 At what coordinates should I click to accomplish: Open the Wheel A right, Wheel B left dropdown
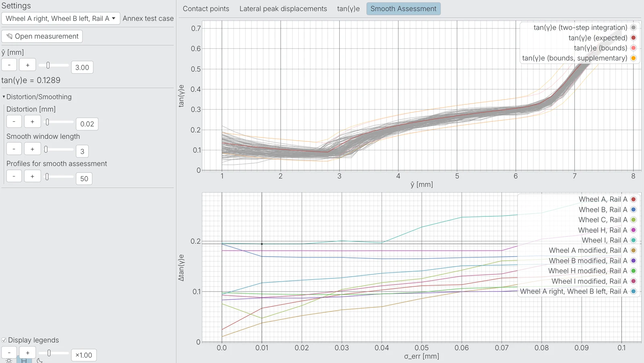[61, 19]
